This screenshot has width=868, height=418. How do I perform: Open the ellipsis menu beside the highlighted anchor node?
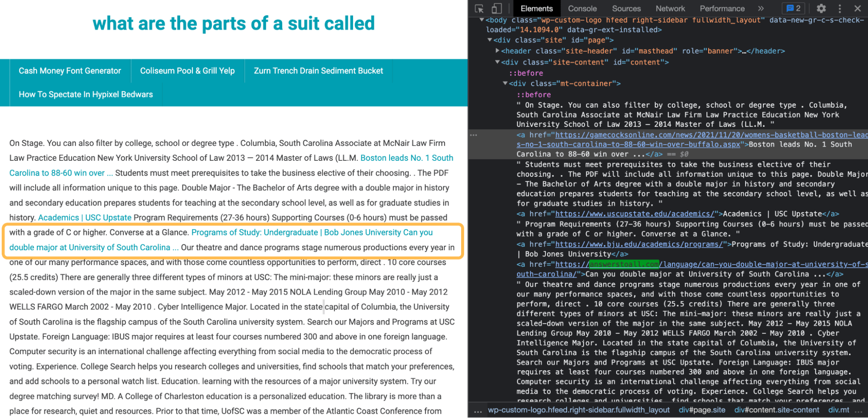[x=474, y=135]
